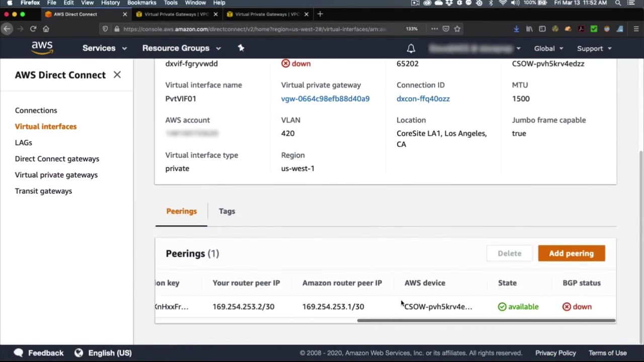This screenshot has width=644, height=362.
Task: Click the Wi-Fi status icon
Action: point(503,3)
